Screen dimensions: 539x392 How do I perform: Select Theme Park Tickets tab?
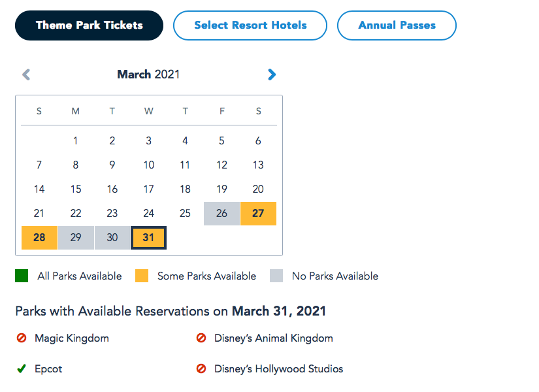coord(89,25)
